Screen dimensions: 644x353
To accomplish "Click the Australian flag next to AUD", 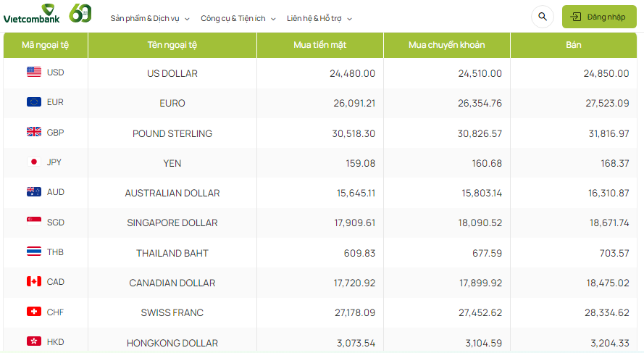I will click(x=34, y=192).
